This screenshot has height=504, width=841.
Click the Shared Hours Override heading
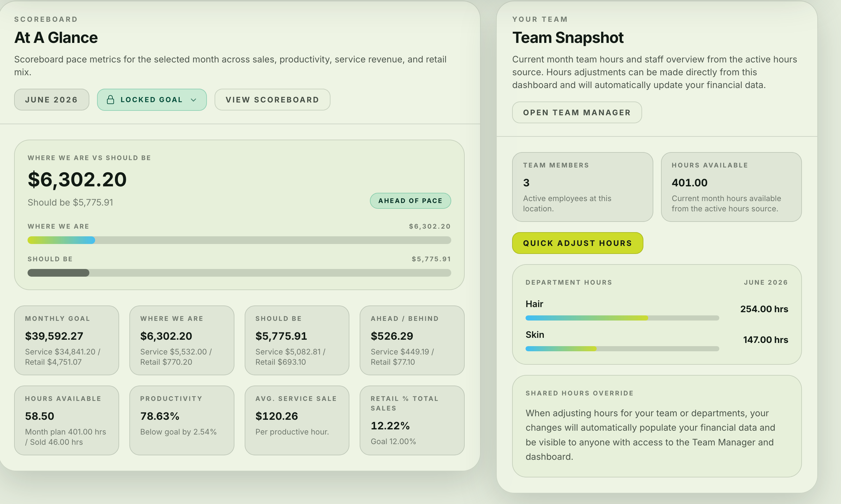coord(579,393)
